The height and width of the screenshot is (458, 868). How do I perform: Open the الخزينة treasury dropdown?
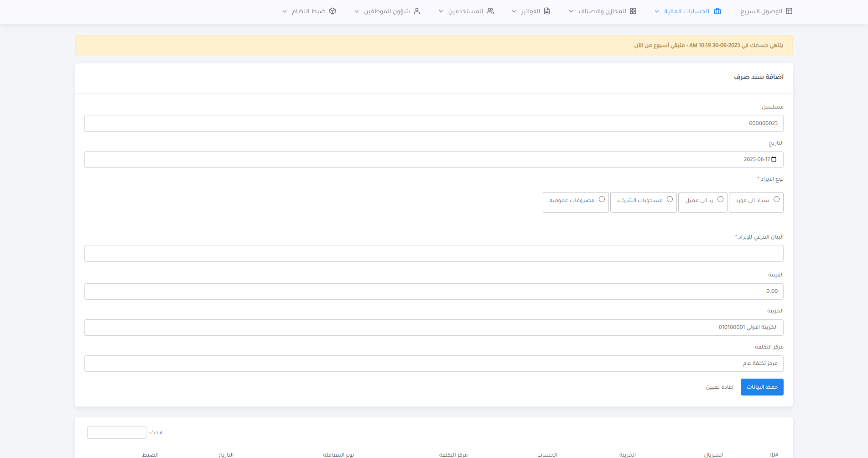click(434, 328)
